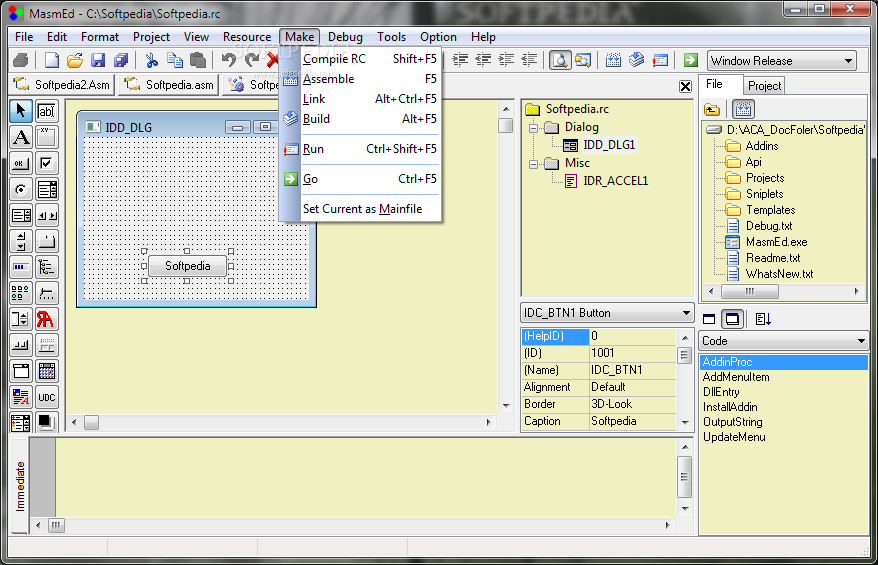Toggle the file filter button in File panel
Screen dimensions: 878x565
click(x=743, y=109)
